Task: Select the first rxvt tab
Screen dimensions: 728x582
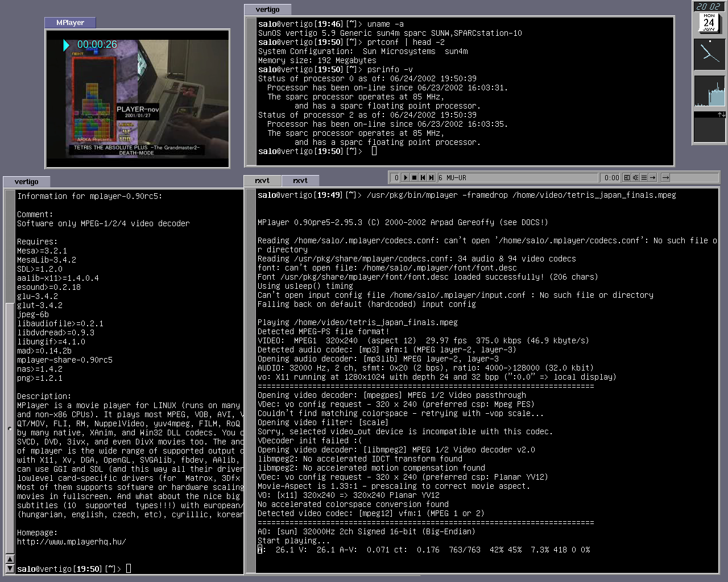Action: coord(262,181)
